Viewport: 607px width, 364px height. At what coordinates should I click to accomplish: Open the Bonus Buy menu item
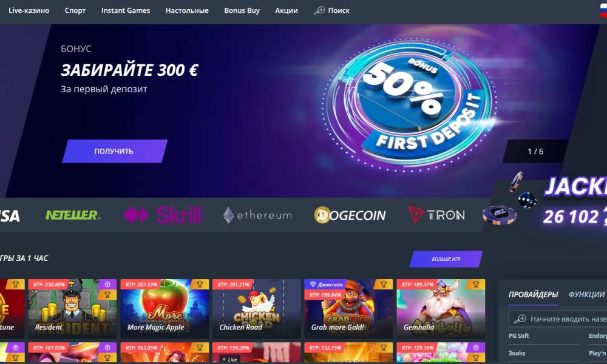pos(242,10)
